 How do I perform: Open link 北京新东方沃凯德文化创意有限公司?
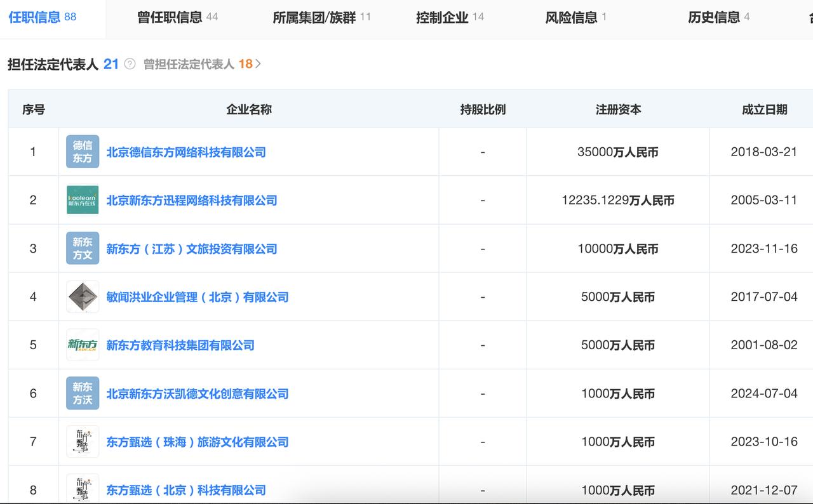click(198, 394)
